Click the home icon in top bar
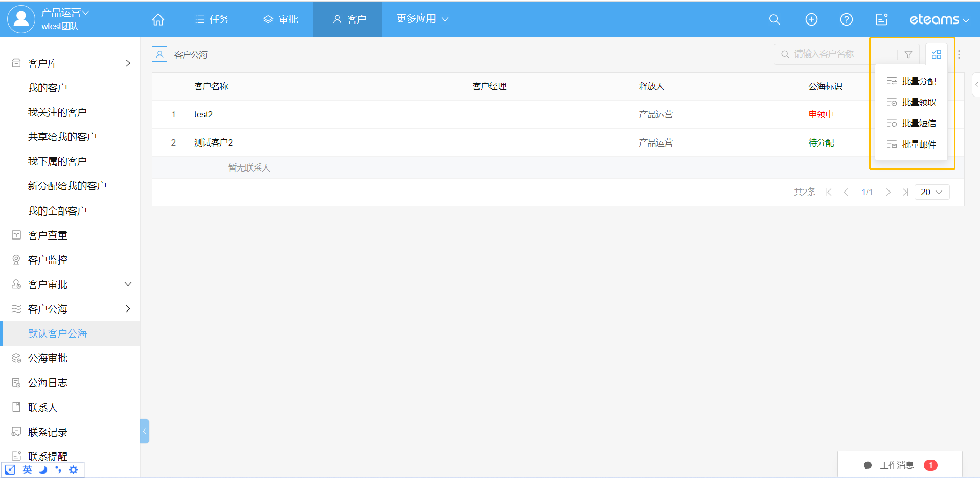This screenshot has width=980, height=478. pyautogui.click(x=158, y=19)
